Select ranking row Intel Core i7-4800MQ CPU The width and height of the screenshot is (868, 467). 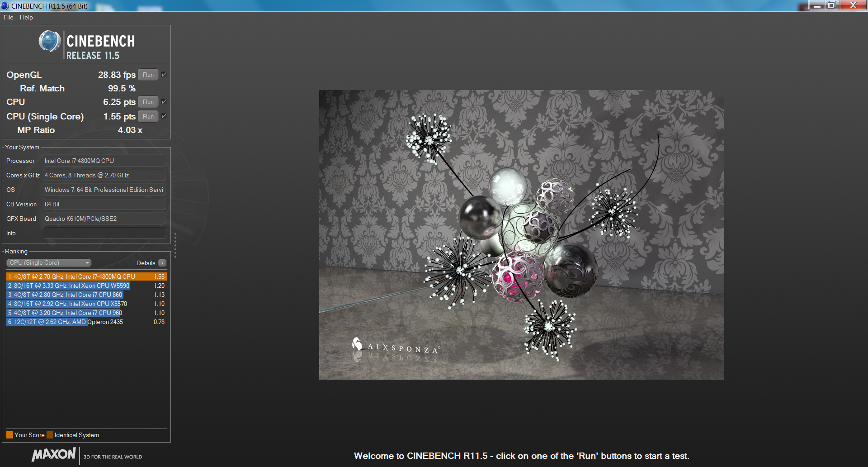point(86,276)
